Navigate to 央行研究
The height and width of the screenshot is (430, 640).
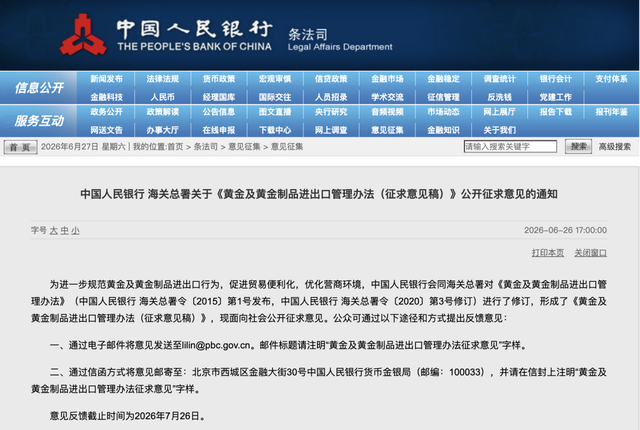(x=331, y=112)
